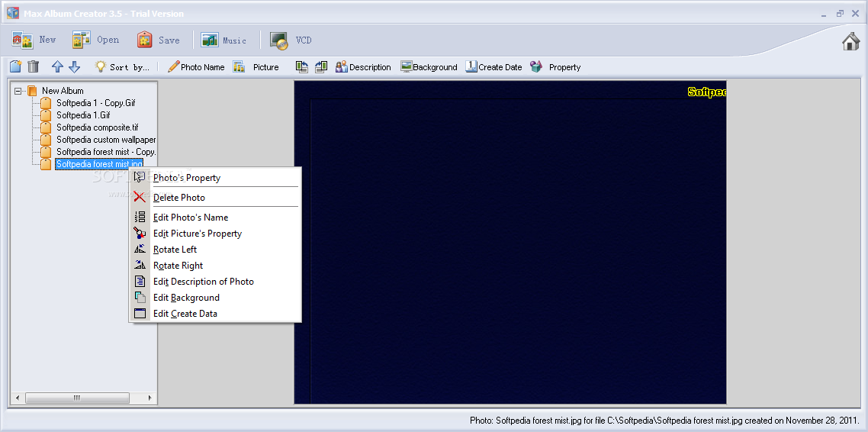Open the Property toolbar button

click(x=555, y=67)
